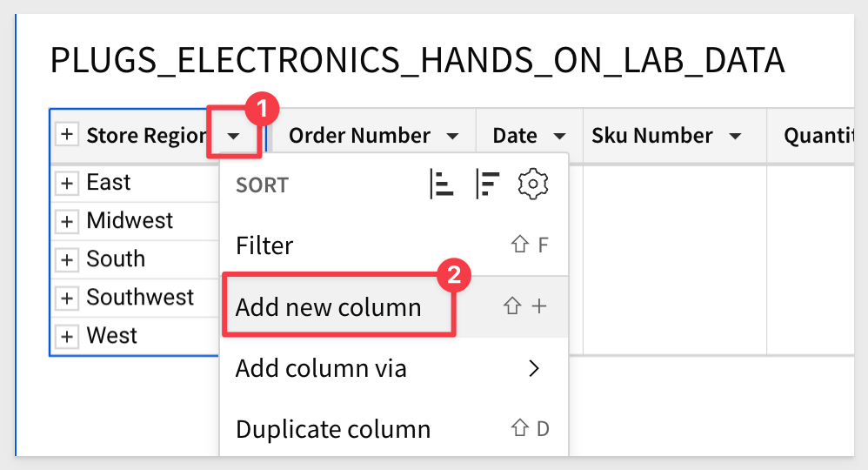Choose Duplicate column from the menu
The height and width of the screenshot is (470, 868).
click(x=394, y=429)
